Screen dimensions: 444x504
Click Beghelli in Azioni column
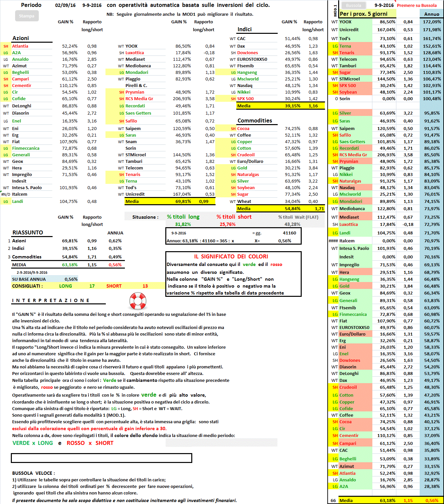[20, 72]
